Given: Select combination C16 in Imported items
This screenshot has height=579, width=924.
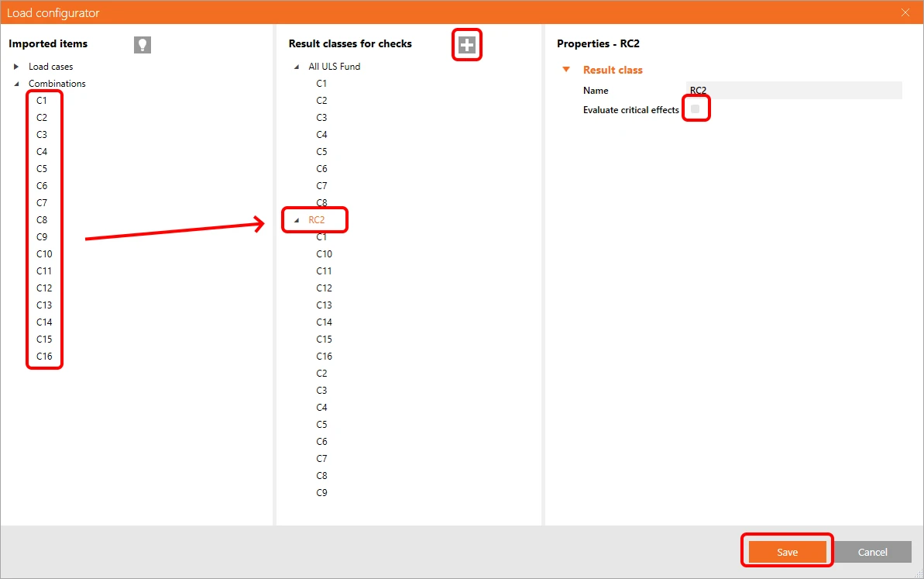Looking at the screenshot, I should pyautogui.click(x=44, y=356).
